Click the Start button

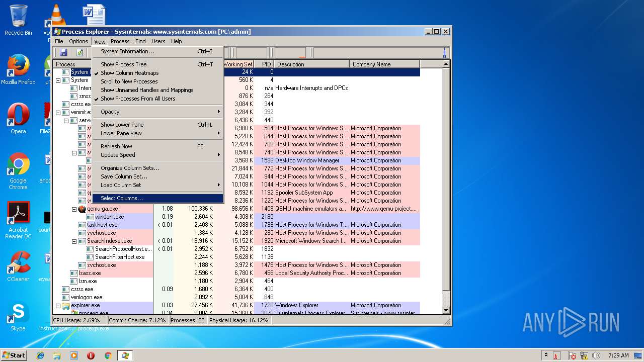coord(14,355)
